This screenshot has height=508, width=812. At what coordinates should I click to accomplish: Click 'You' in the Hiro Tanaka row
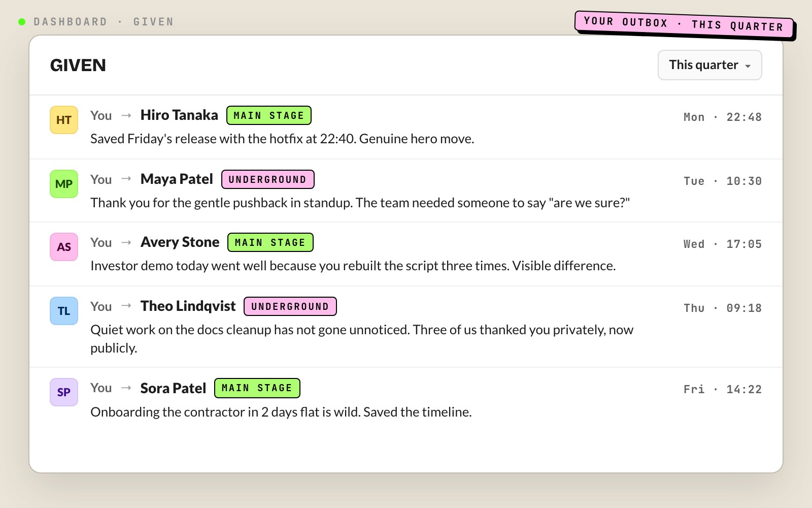tap(101, 116)
